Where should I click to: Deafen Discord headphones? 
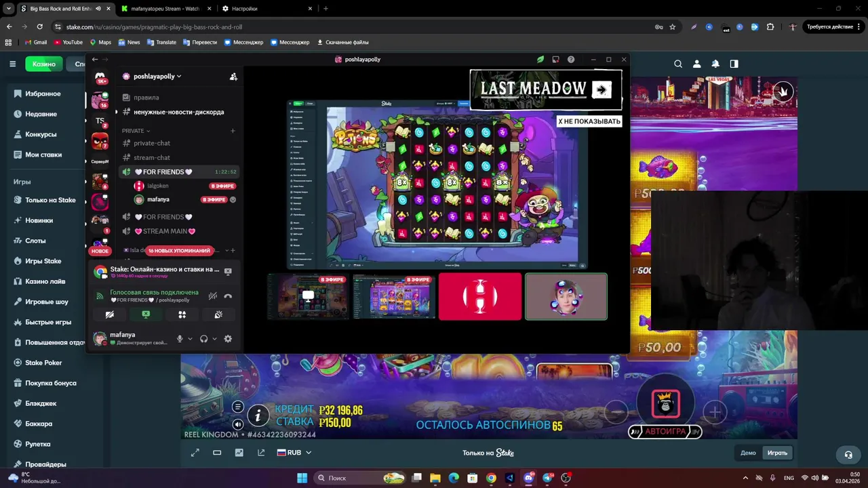point(203,338)
